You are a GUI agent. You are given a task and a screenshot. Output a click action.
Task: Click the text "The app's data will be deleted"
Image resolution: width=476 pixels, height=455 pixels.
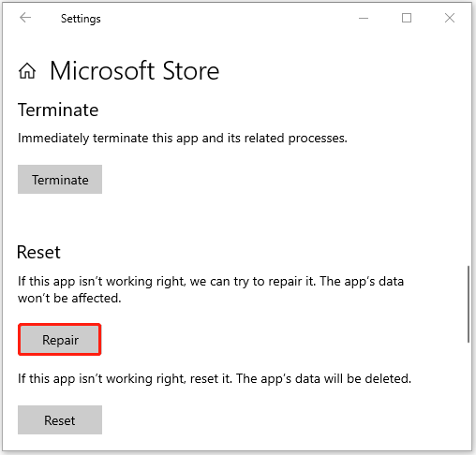click(323, 379)
